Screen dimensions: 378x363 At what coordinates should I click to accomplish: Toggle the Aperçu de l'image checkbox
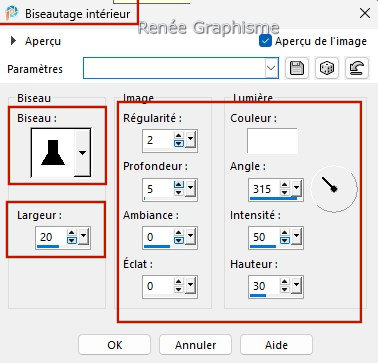click(265, 41)
